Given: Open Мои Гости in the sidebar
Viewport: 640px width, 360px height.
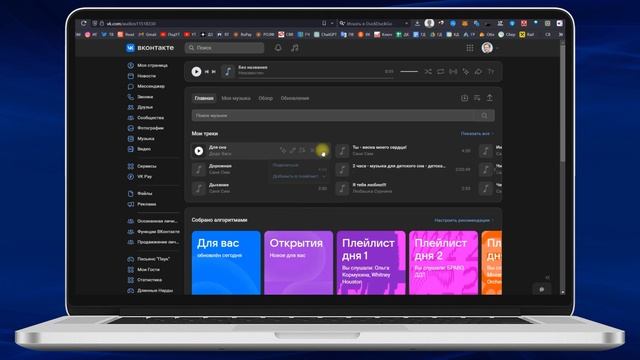Looking at the screenshot, I should point(144,270).
